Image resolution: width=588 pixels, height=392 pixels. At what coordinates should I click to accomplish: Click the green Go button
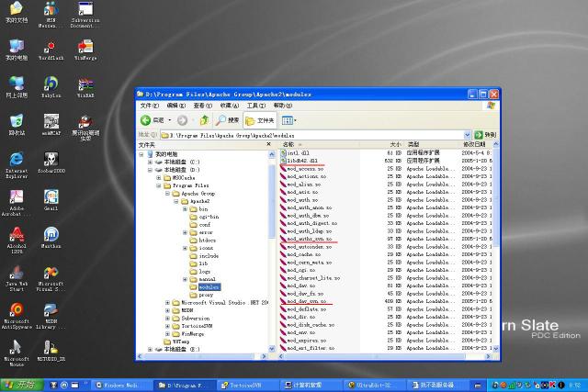(485, 135)
